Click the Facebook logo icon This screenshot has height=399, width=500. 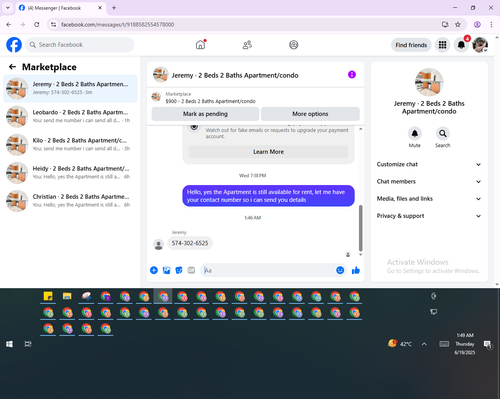click(x=14, y=45)
